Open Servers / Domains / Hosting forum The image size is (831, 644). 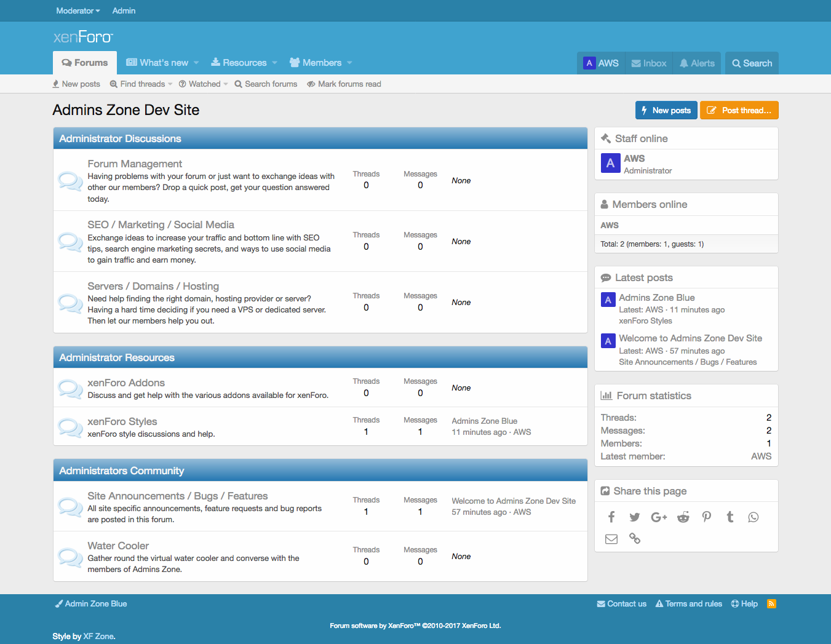click(x=153, y=286)
